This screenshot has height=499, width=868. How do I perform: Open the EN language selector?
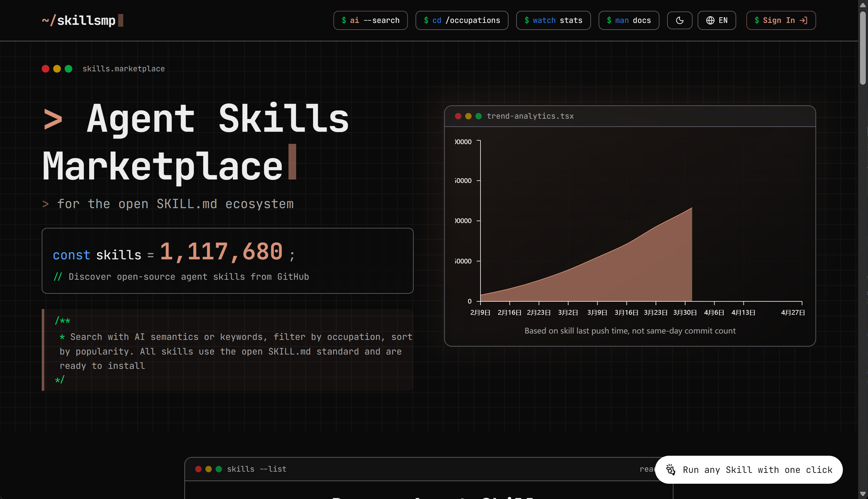click(716, 21)
